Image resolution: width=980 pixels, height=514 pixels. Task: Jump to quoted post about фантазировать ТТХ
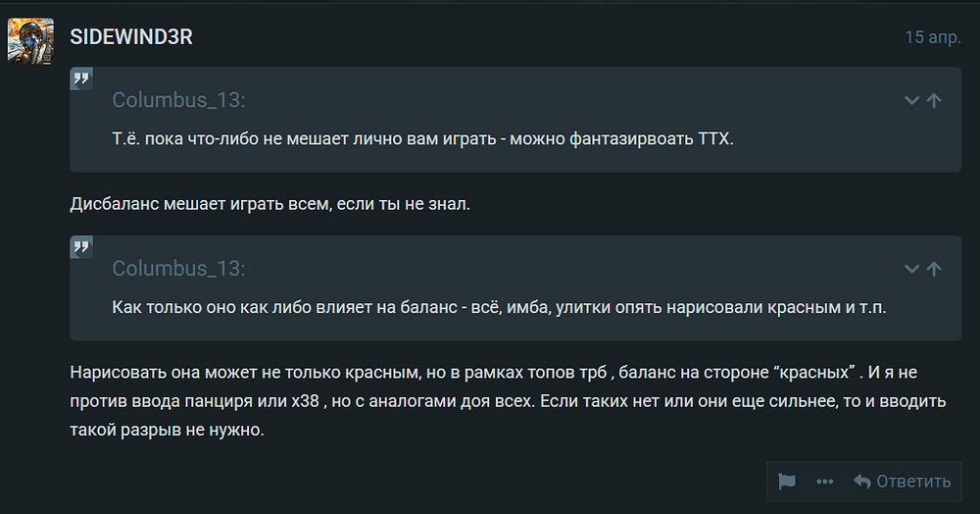click(x=934, y=100)
